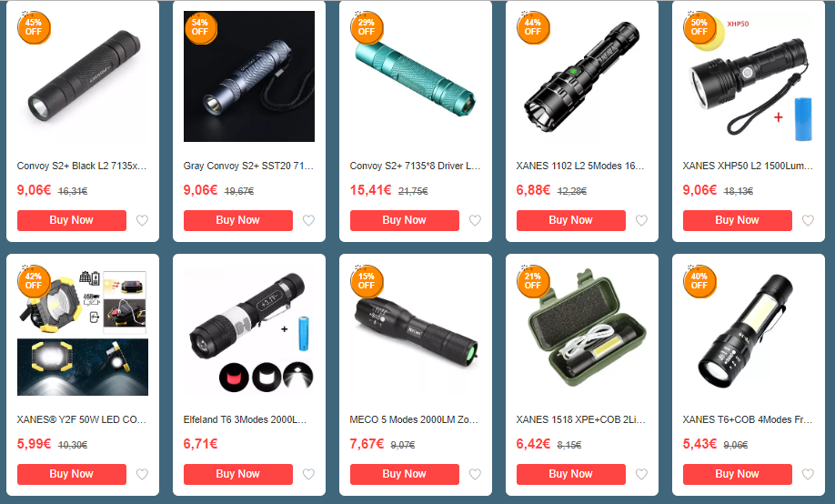
Task: Add Convoy S2+ Black L2 to wishlist
Action: tap(142, 220)
